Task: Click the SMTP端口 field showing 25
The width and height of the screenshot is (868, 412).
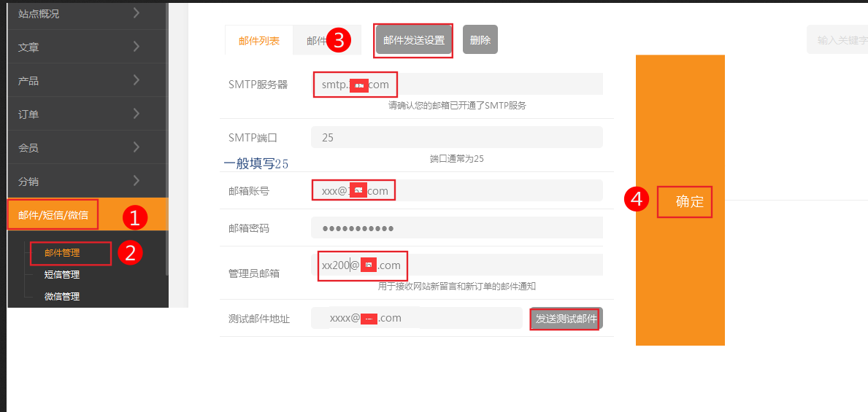Action: (456, 137)
